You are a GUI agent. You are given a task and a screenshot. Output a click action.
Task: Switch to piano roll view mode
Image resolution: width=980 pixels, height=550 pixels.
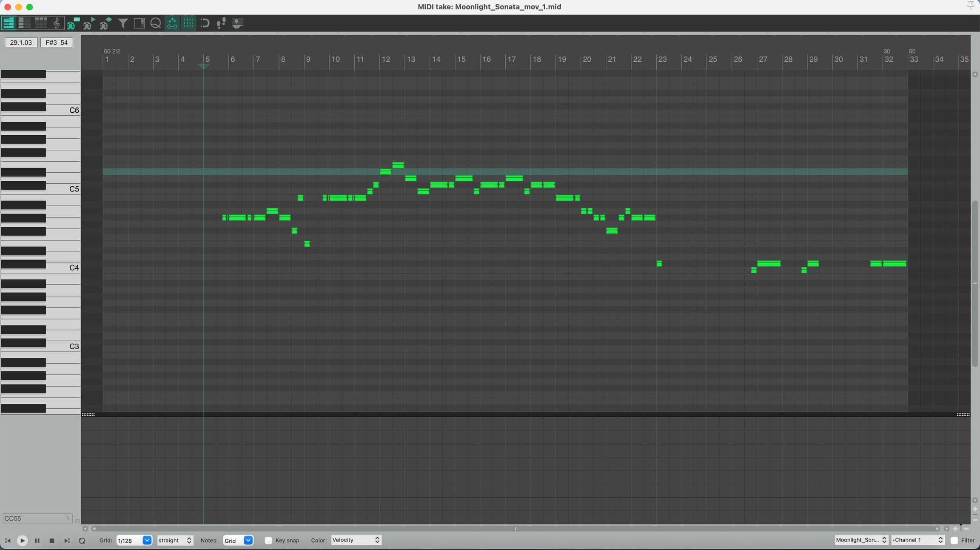pyautogui.click(x=9, y=23)
